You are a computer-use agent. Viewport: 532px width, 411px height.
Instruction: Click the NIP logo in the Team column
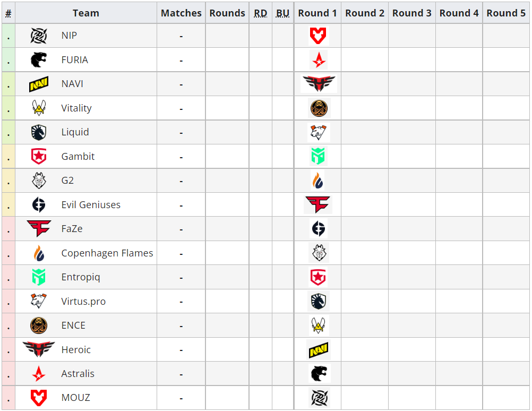(x=39, y=36)
